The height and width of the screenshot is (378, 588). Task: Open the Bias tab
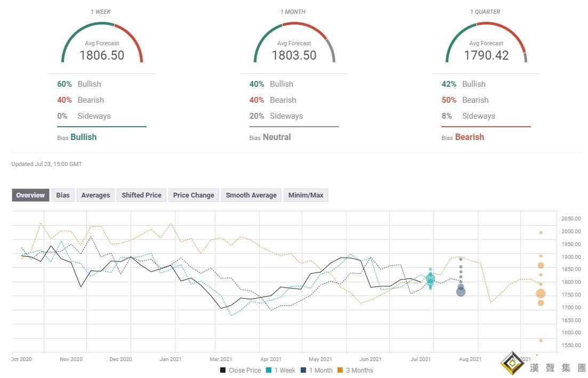(63, 195)
